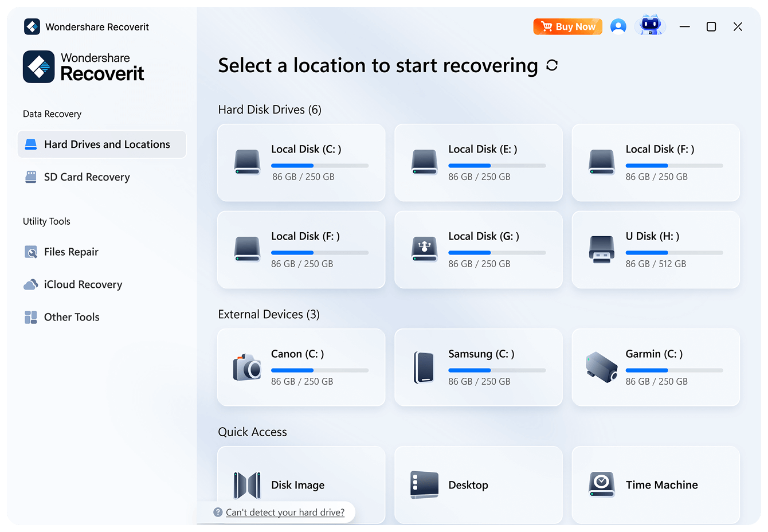Screen dimensions: 768x532
Task: Click the U Disk (H: ) usage bar
Action: pyautogui.click(x=674, y=253)
